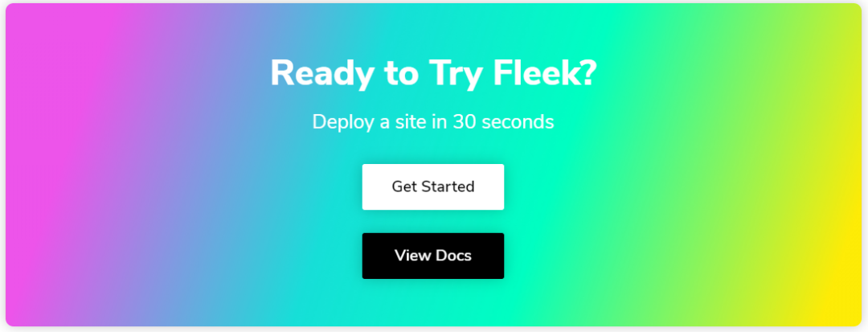868x332 pixels.
Task: Click the question mark ending the heading
Action: (588, 73)
